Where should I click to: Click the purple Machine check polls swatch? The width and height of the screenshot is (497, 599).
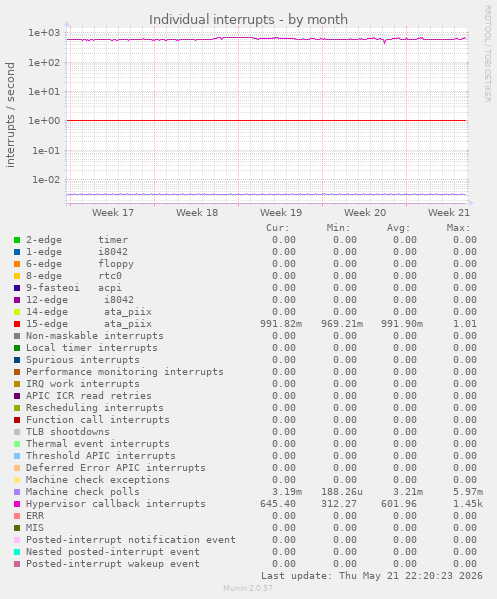point(17,492)
